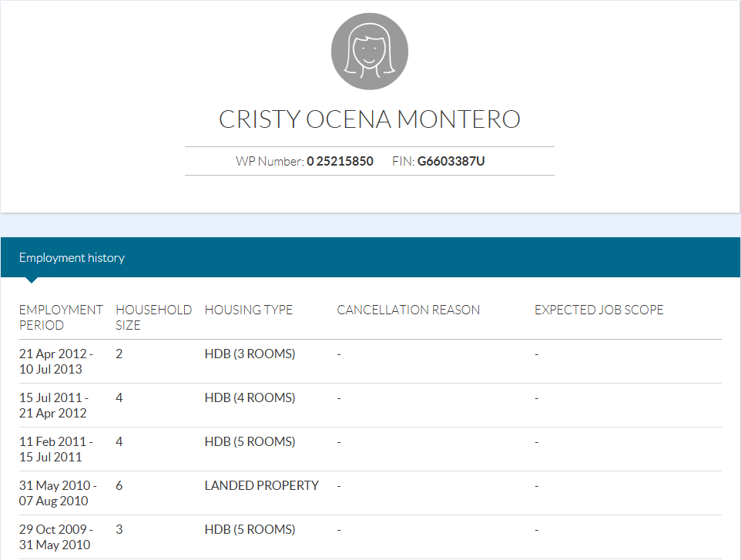Click the HDB (4 ROOMS) housing type cell
Viewport: 741px width, 560px height.
pyautogui.click(x=250, y=398)
